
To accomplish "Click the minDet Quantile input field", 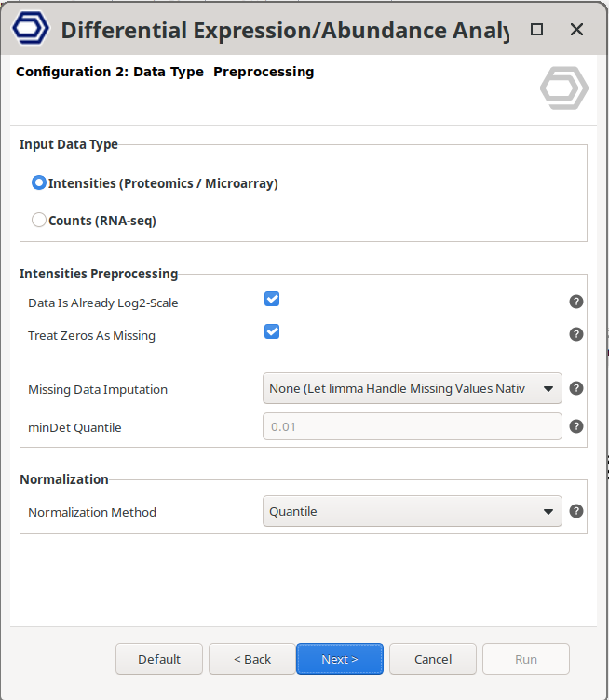I will [x=413, y=426].
